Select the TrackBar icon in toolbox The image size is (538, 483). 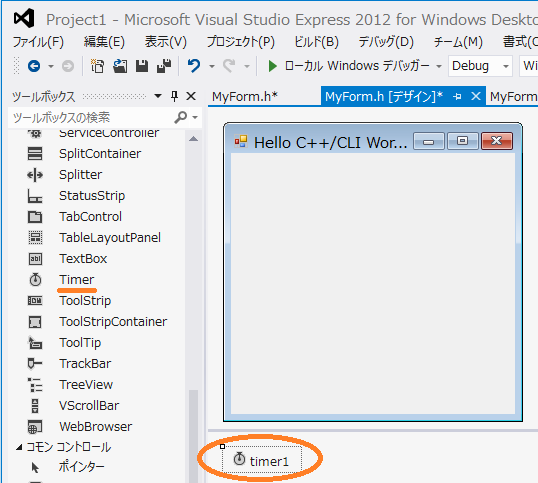point(35,364)
